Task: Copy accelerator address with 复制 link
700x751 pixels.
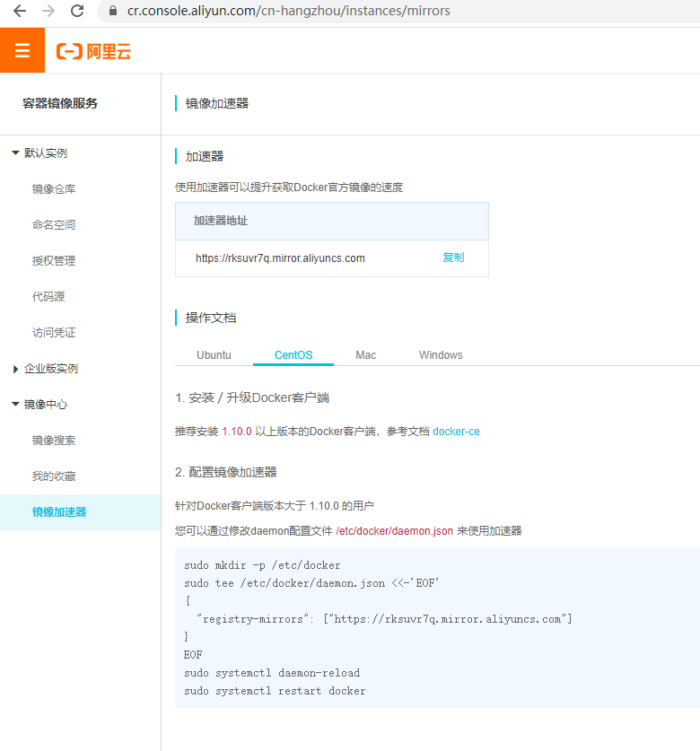Action: (x=453, y=258)
